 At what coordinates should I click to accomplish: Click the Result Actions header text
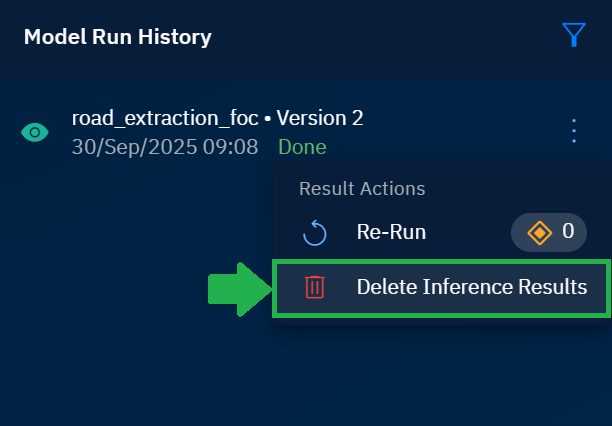coord(362,188)
